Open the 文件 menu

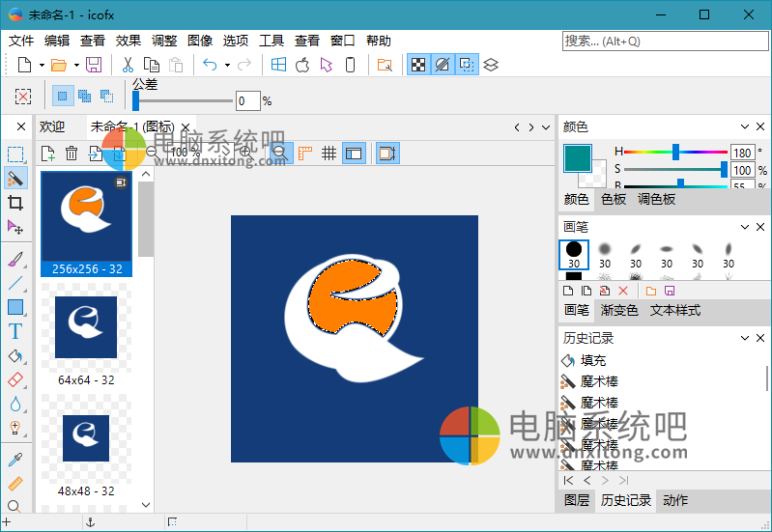(x=21, y=41)
